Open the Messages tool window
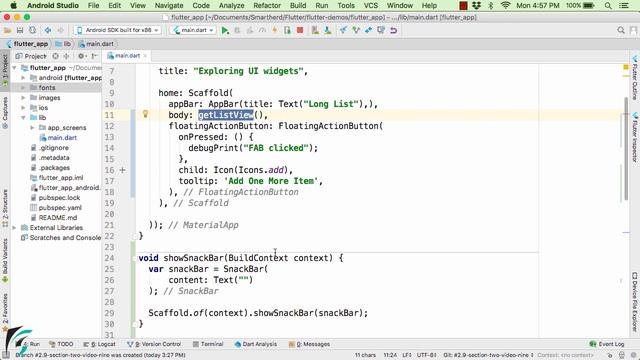640x360 pixels. [309, 344]
